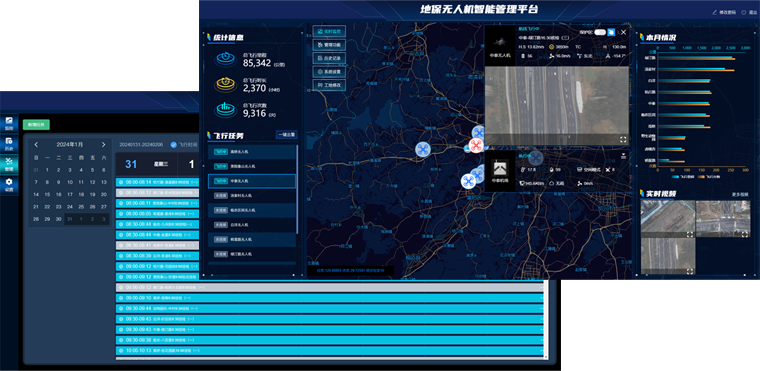Open the gear settings sidebar icon

click(9, 184)
